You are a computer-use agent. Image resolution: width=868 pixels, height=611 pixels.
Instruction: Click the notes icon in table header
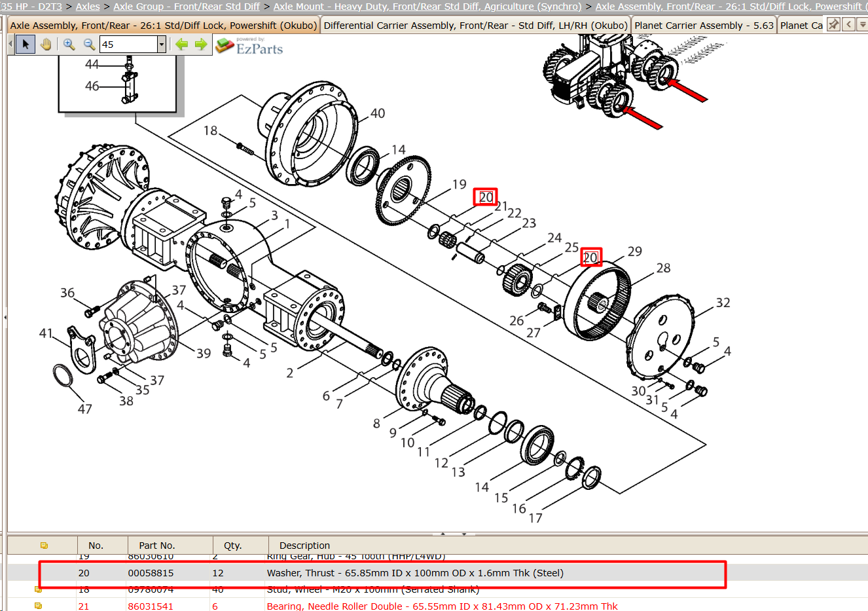(x=44, y=545)
